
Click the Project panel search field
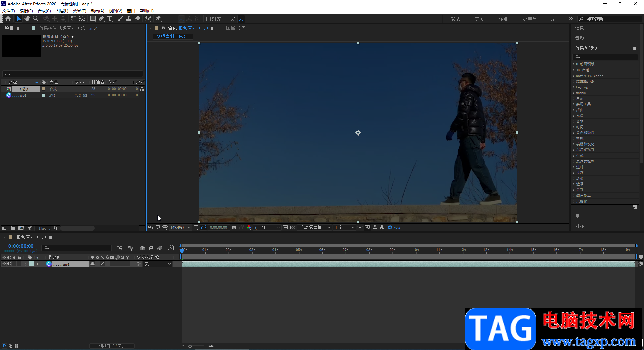tap(72, 74)
